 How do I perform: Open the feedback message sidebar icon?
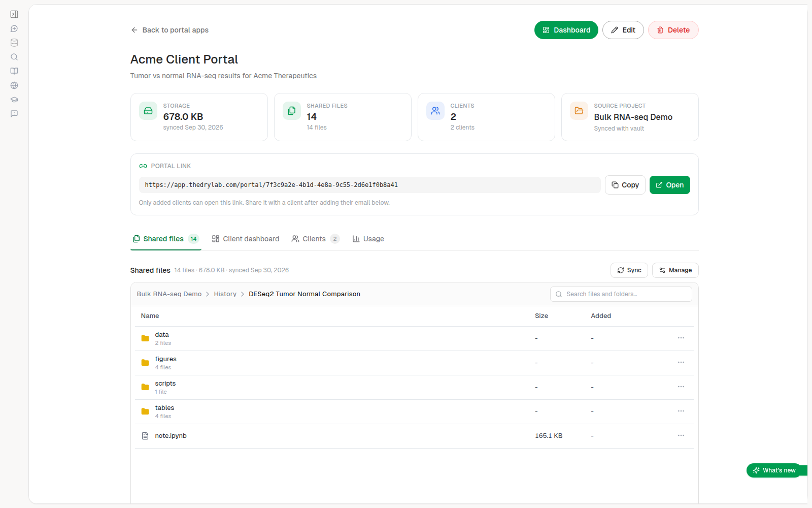coord(14,114)
